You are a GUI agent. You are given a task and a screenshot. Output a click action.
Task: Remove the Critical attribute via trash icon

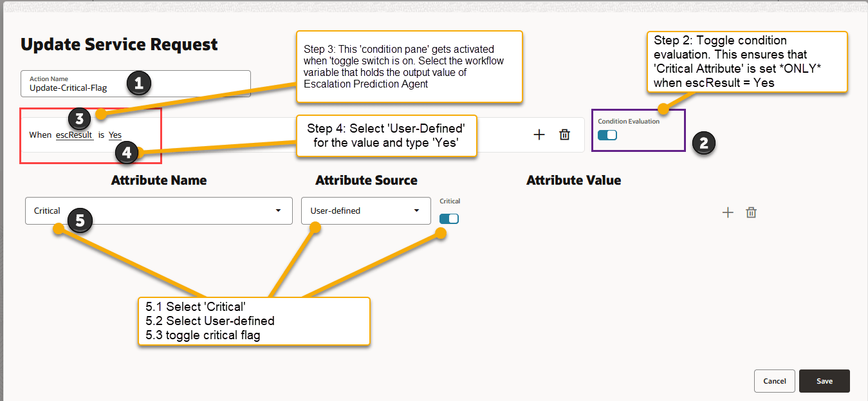click(751, 212)
